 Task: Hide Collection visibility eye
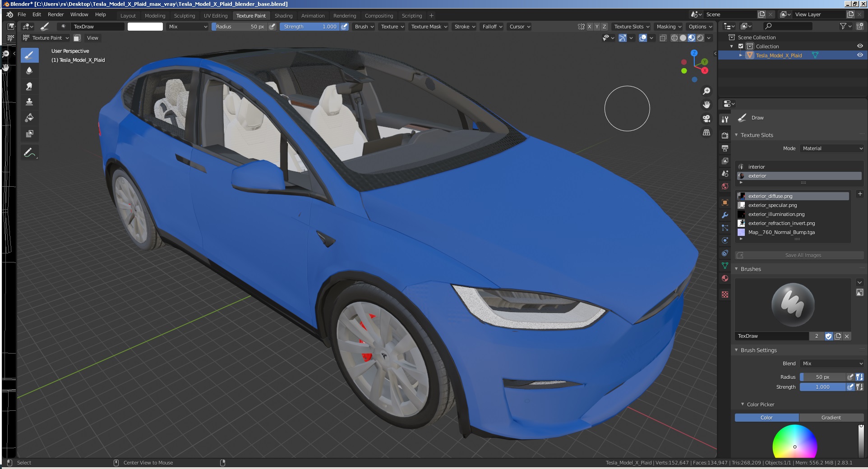click(860, 46)
